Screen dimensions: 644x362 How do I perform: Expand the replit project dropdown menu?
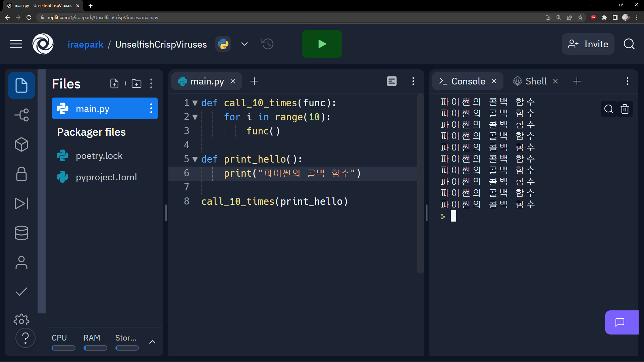click(245, 44)
